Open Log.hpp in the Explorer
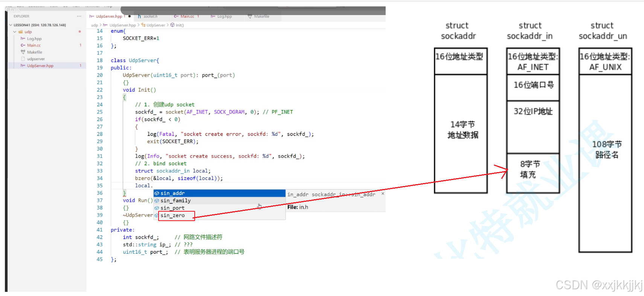The width and height of the screenshot is (644, 296). [x=34, y=38]
